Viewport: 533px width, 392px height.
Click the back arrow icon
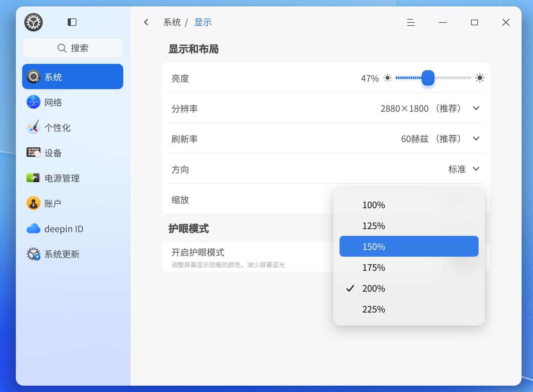146,22
